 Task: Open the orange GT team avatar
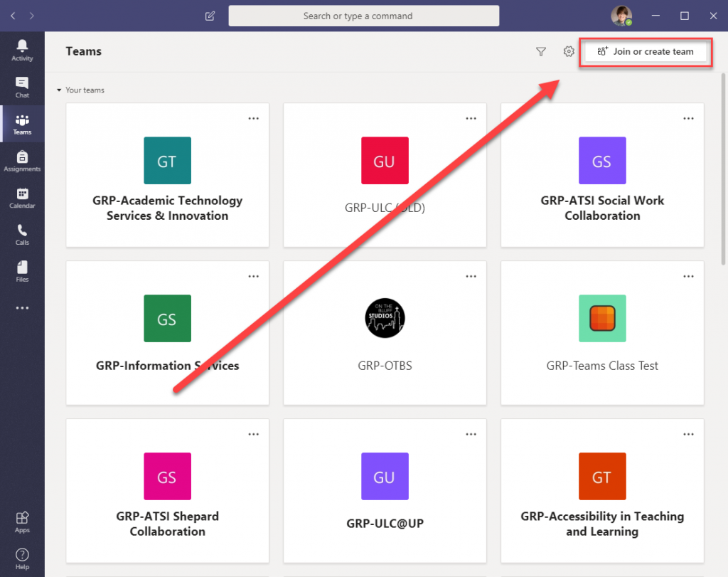pos(602,476)
